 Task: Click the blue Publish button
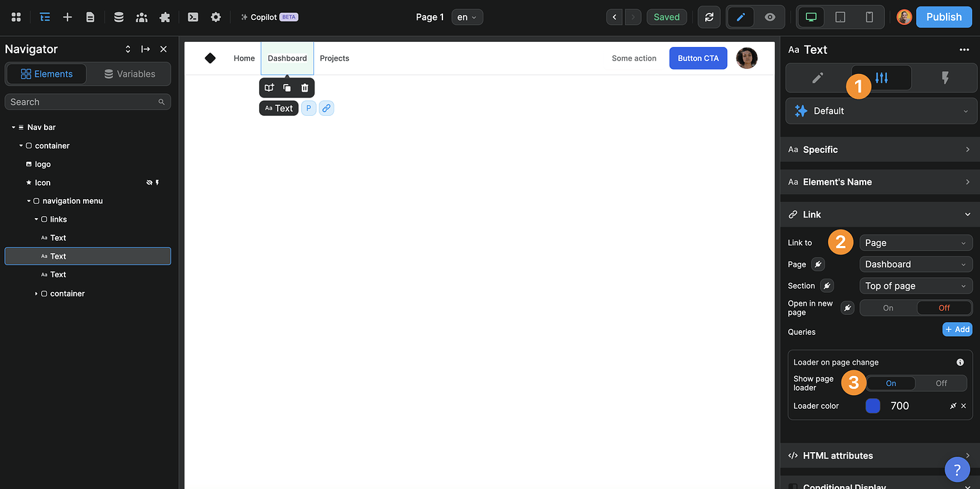click(x=944, y=16)
